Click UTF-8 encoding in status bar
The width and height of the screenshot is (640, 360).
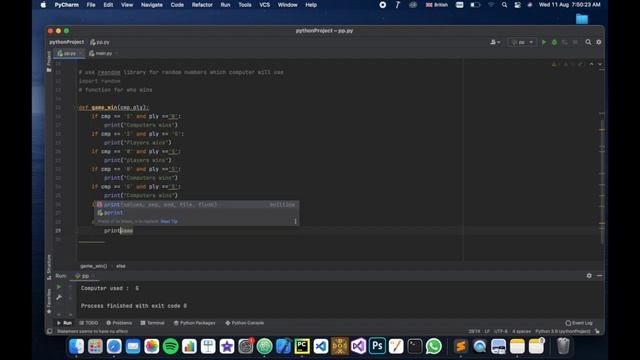(x=501, y=331)
